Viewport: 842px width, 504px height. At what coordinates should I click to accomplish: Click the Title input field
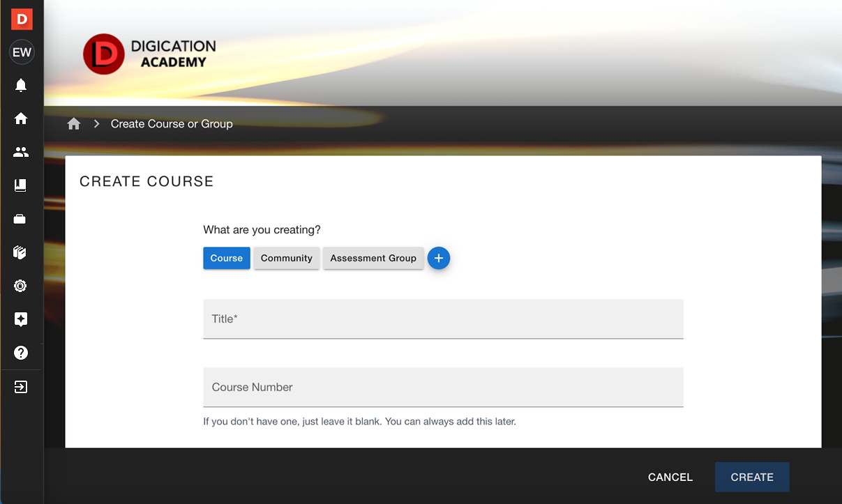point(443,319)
